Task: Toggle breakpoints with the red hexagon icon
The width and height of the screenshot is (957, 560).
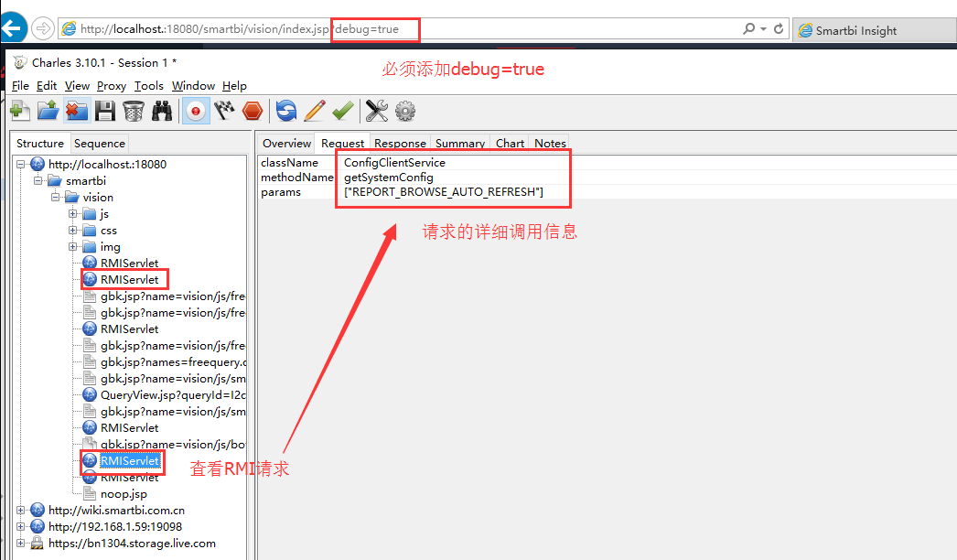Action: (253, 111)
